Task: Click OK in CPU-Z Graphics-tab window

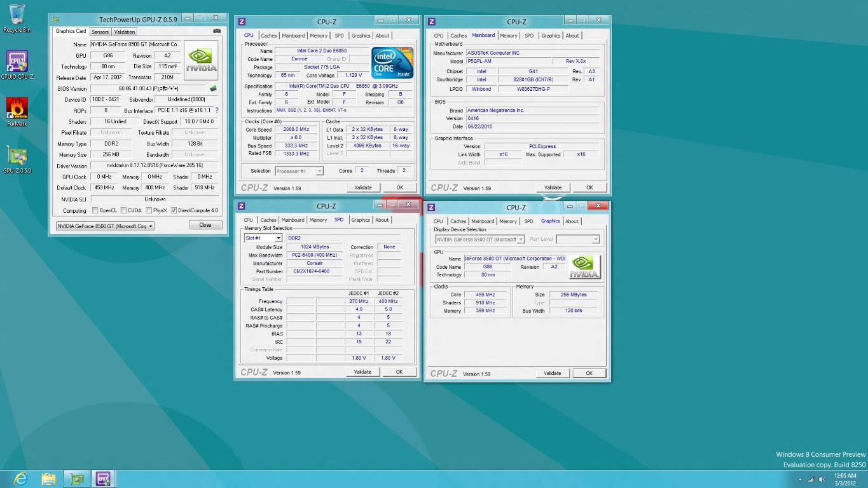Action: 589,373
